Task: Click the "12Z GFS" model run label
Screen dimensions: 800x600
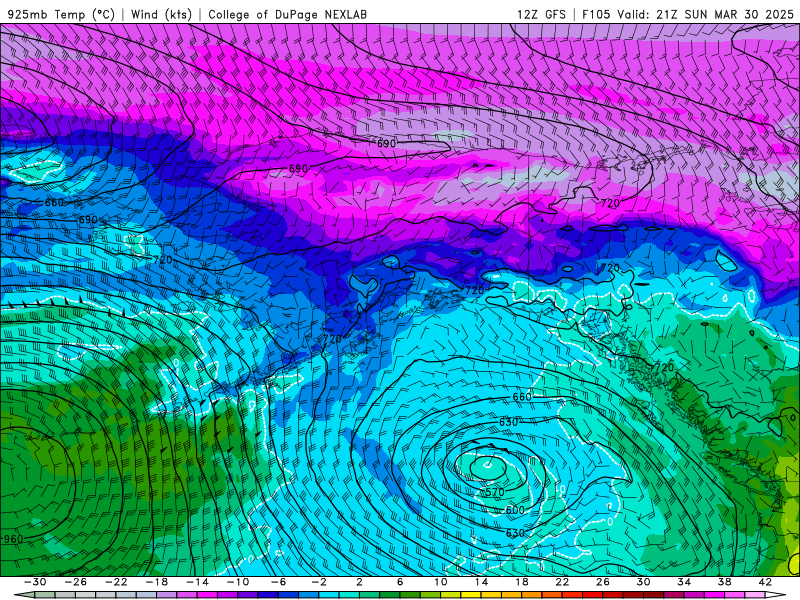Action: (x=541, y=14)
